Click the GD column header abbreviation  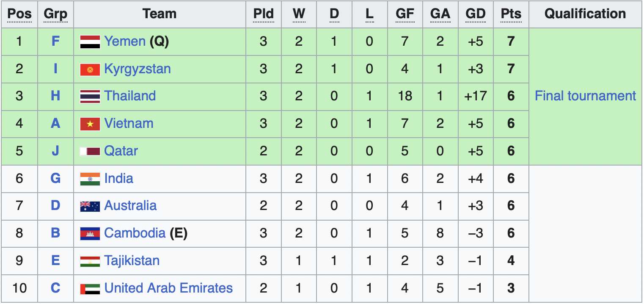pos(475,14)
